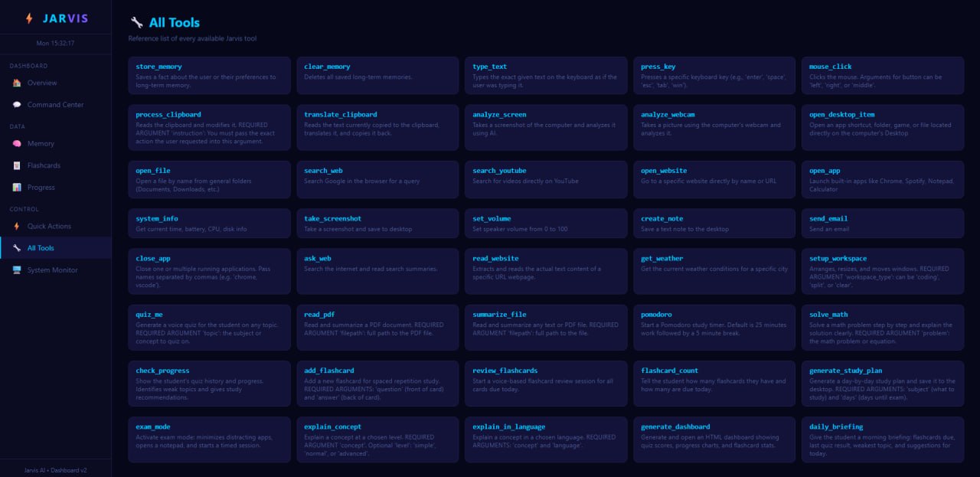Select the daily_briefing tool card
This screenshot has width=980, height=477.
pyautogui.click(x=883, y=439)
